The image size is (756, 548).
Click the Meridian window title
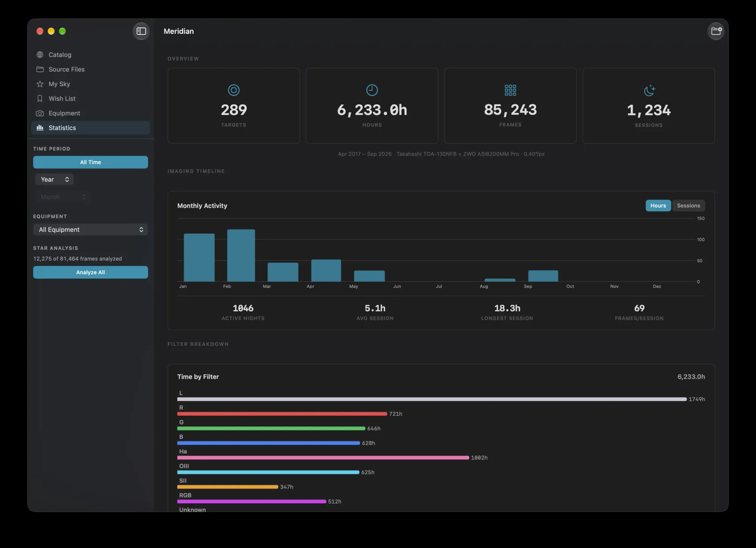tap(179, 31)
